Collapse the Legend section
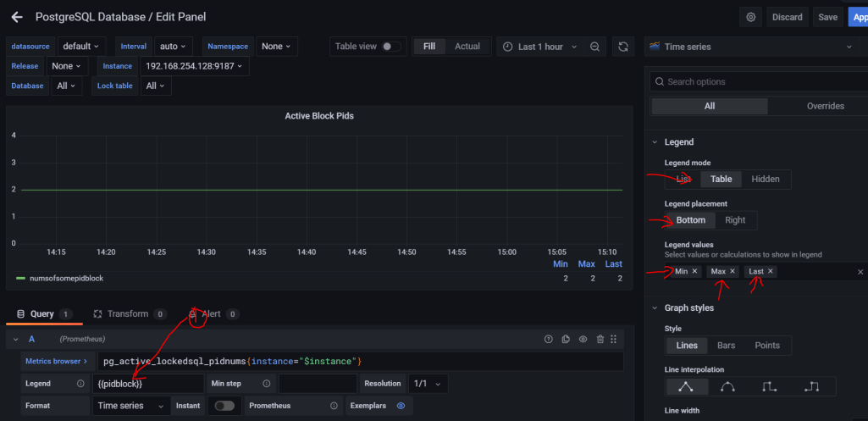This screenshot has width=868, height=421. [655, 142]
